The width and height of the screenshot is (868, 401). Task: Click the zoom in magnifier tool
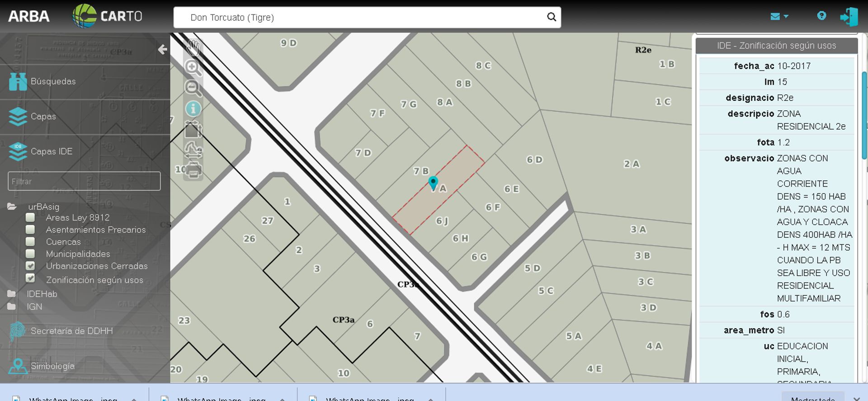click(193, 67)
